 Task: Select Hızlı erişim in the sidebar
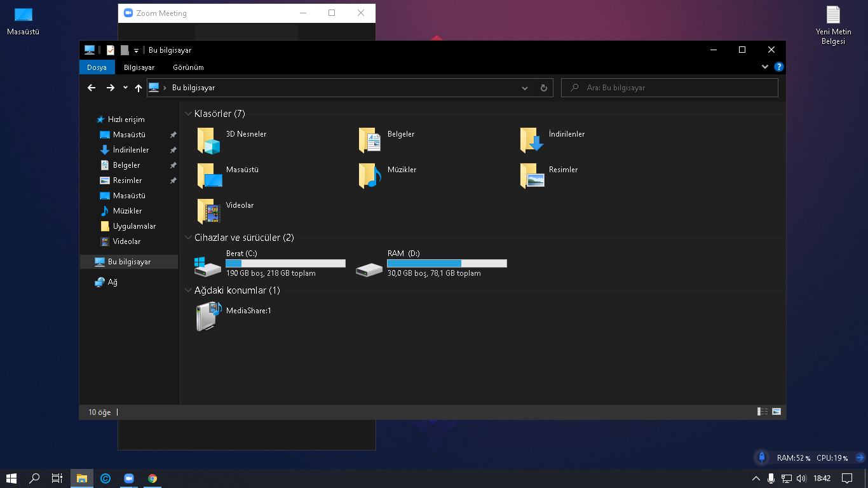[x=120, y=119]
